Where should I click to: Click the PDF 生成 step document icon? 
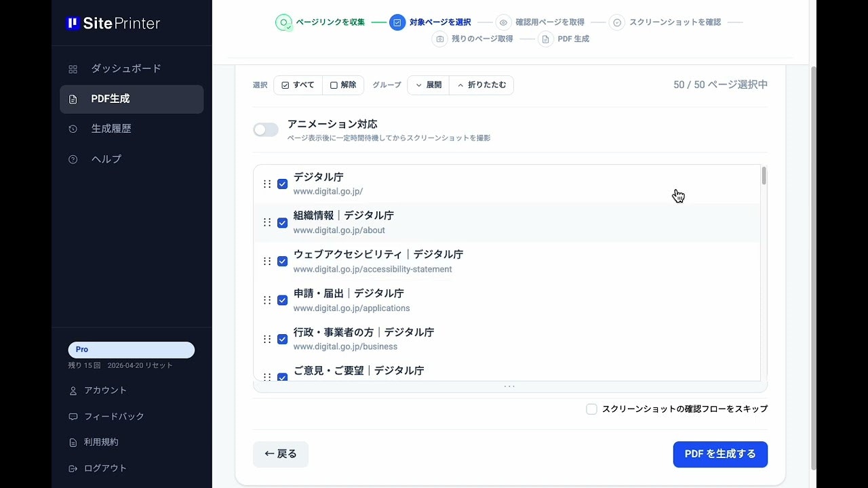(x=546, y=39)
